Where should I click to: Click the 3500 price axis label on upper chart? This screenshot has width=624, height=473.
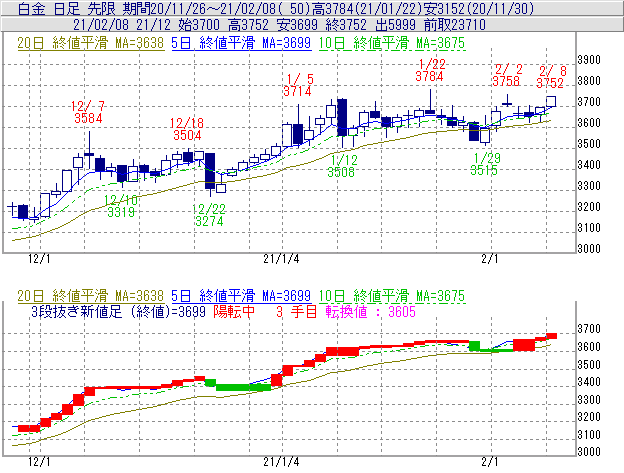(x=589, y=144)
